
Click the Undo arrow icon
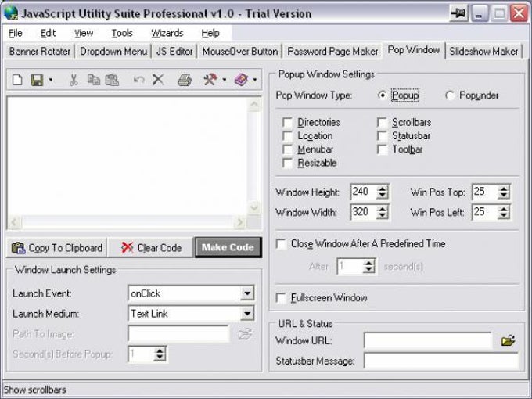click(x=138, y=80)
